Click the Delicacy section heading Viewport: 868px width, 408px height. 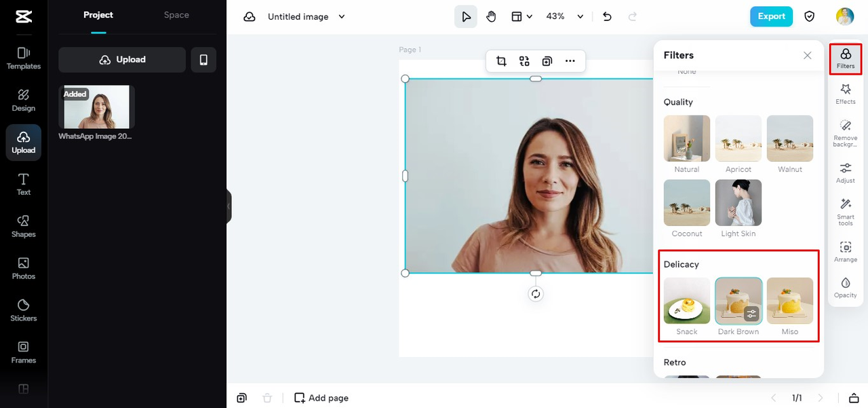[681, 264]
